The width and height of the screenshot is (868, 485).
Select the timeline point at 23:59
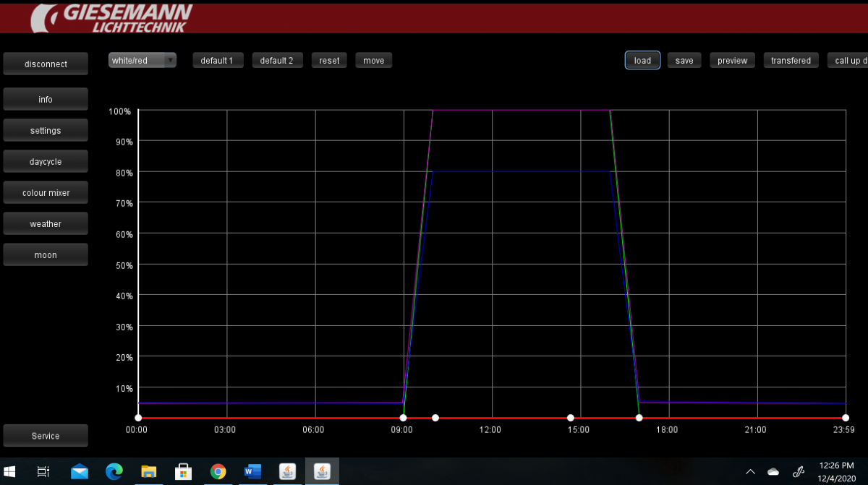846,418
